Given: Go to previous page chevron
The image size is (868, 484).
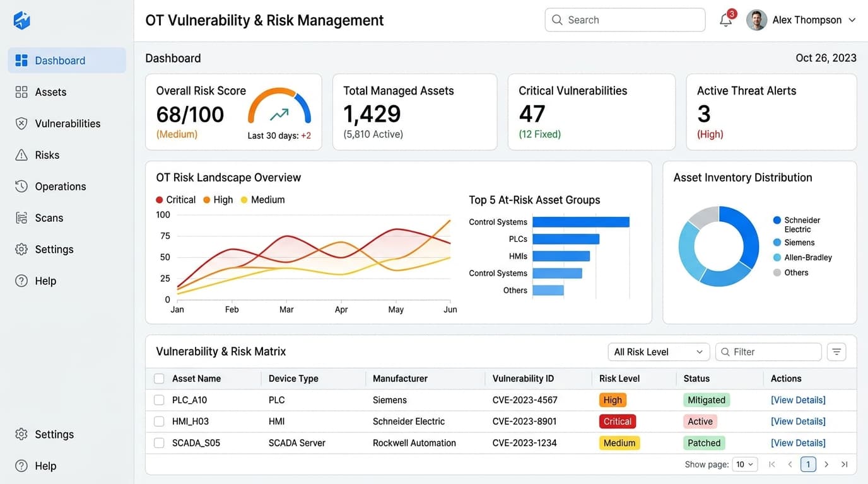Looking at the screenshot, I should (x=790, y=464).
